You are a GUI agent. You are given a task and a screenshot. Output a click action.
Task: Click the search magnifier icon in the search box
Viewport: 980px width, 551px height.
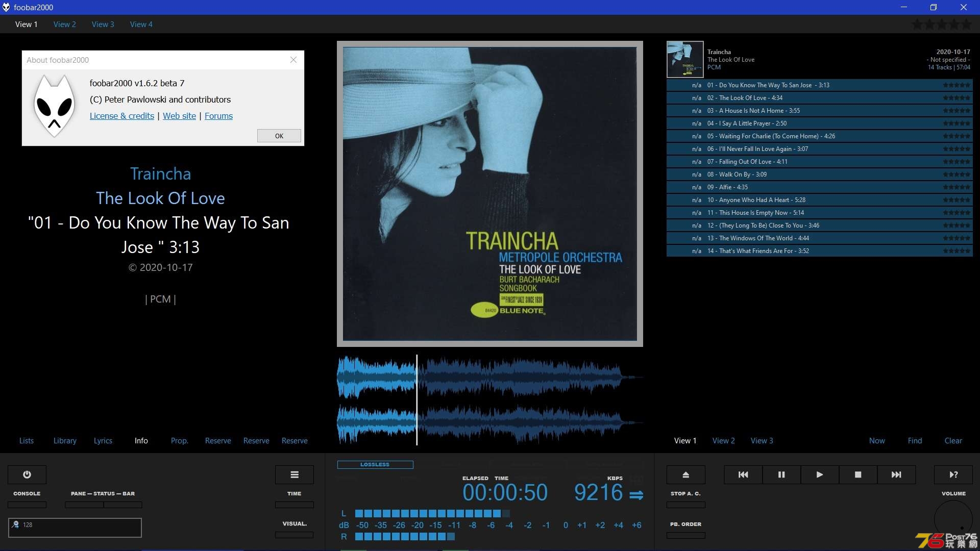pos(15,524)
